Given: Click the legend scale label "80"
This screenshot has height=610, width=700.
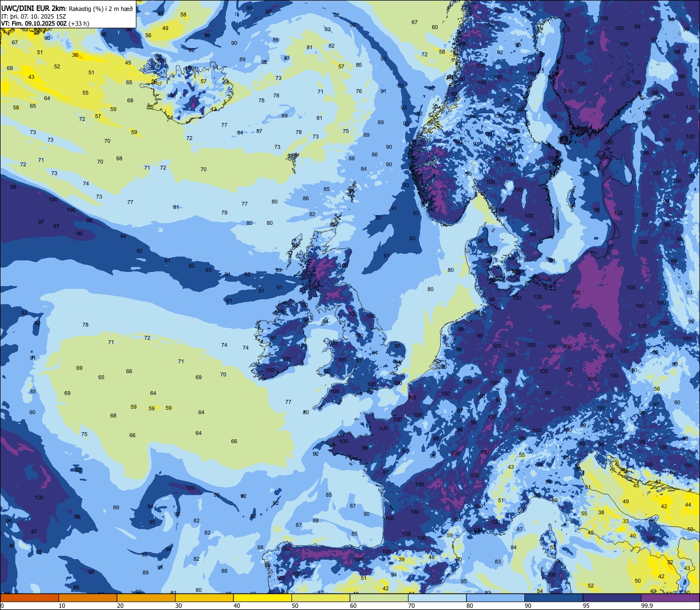Looking at the screenshot, I should 470,606.
